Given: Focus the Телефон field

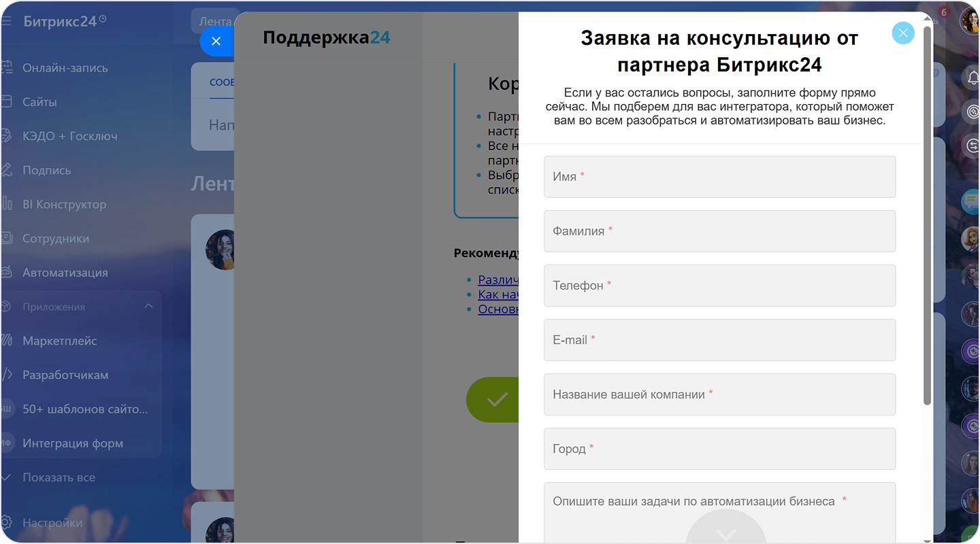Looking at the screenshot, I should point(719,286).
